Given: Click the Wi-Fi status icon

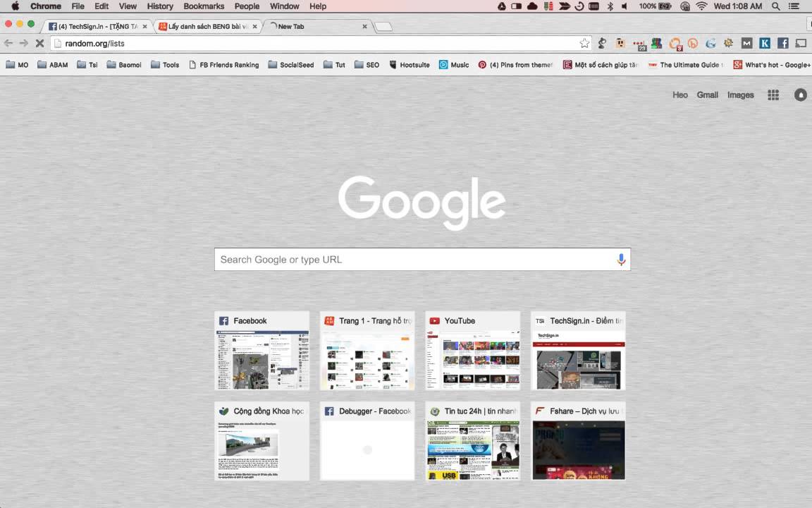Looking at the screenshot, I should [702, 6].
